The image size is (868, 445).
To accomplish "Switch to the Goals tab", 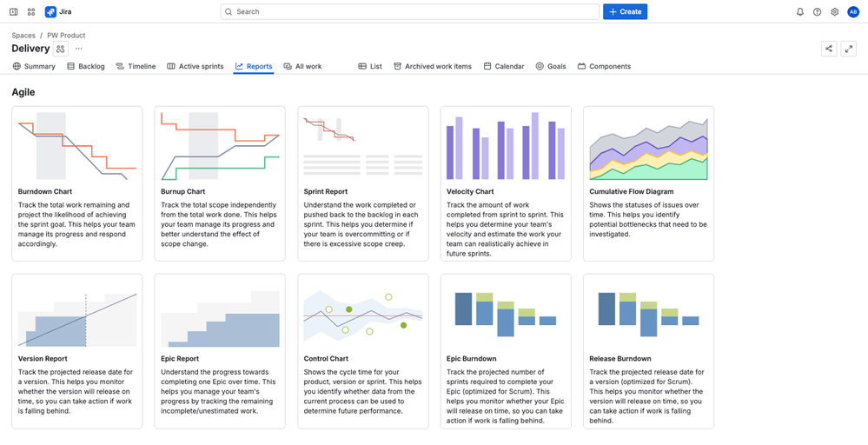I will point(551,66).
